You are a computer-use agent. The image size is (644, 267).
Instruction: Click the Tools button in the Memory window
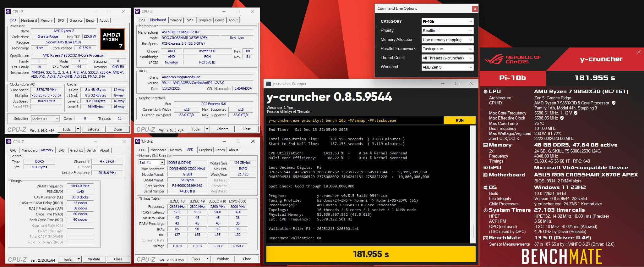[x=67, y=259]
